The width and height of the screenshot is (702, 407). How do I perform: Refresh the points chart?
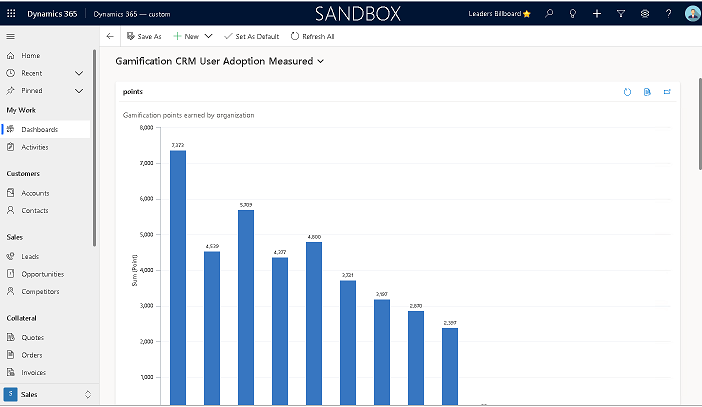pyautogui.click(x=627, y=92)
